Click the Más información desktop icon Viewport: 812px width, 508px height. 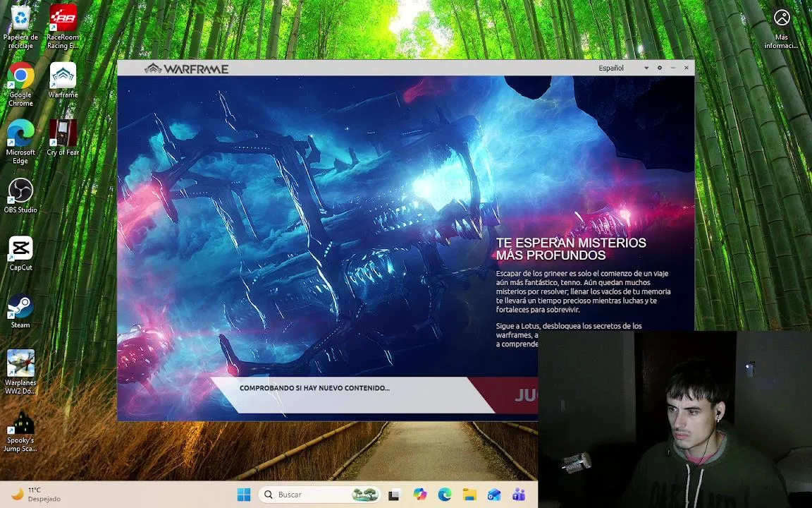point(782,28)
